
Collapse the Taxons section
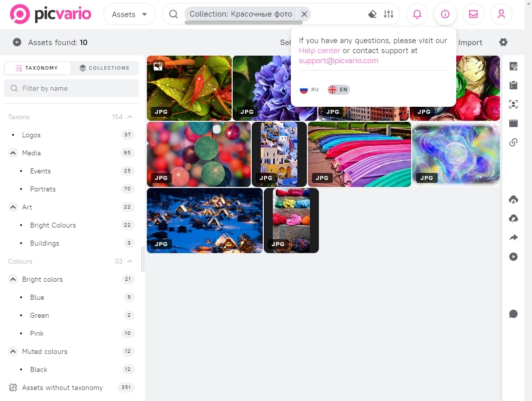[x=130, y=117]
